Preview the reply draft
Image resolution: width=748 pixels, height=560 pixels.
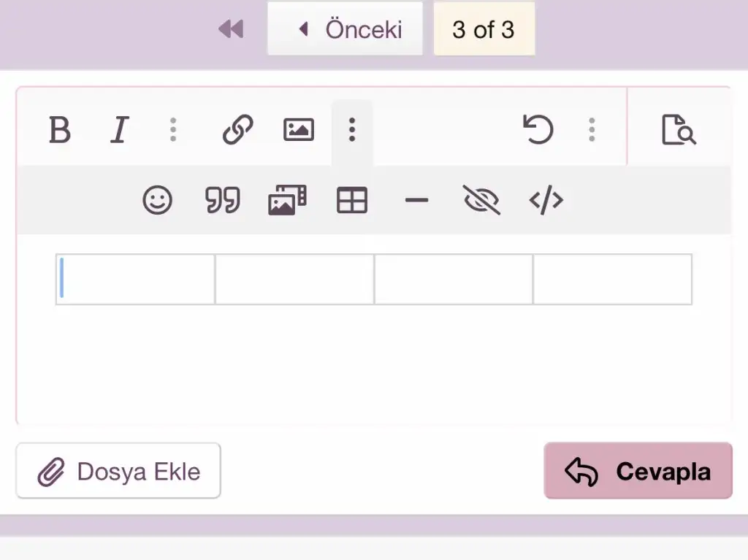[x=679, y=130]
